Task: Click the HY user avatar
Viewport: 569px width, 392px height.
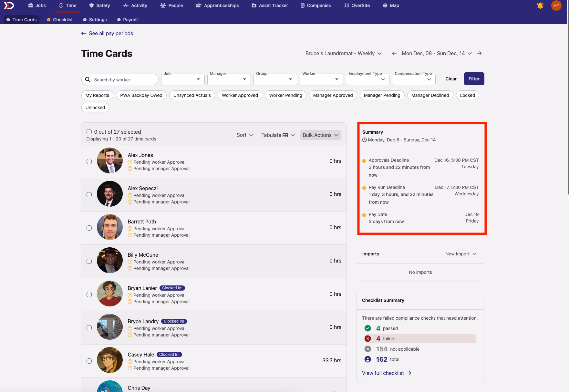Action: [556, 5]
